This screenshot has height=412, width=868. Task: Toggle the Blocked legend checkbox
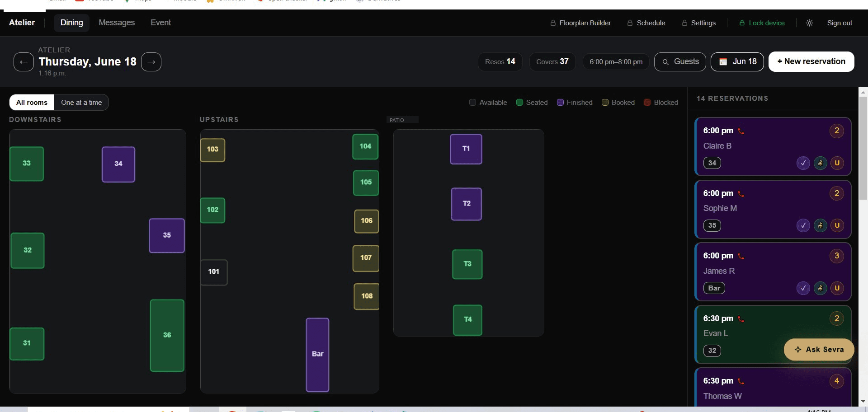[x=647, y=102]
